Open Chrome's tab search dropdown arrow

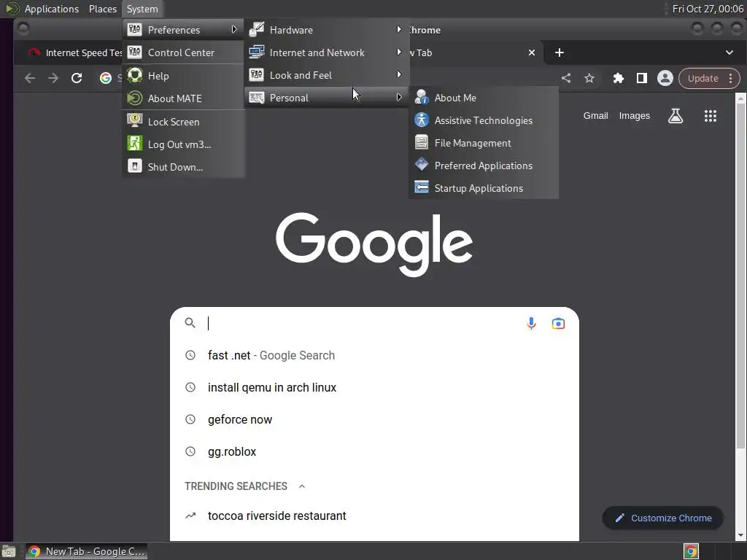pos(729,52)
